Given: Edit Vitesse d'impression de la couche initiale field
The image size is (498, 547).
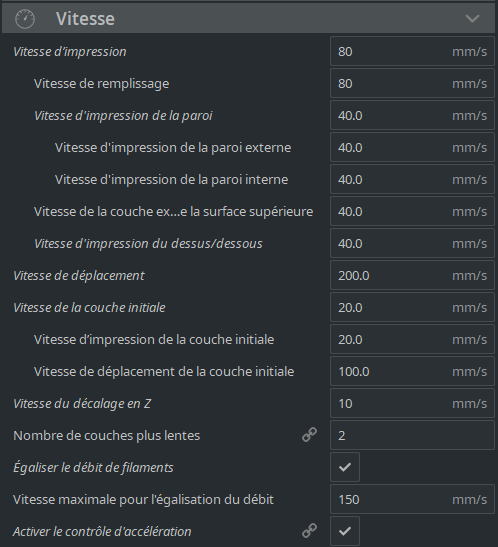Looking at the screenshot, I should (x=412, y=339).
